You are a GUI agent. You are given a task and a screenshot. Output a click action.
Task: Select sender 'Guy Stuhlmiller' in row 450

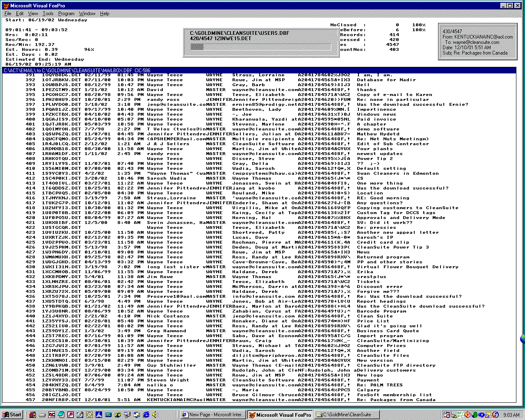(171, 365)
